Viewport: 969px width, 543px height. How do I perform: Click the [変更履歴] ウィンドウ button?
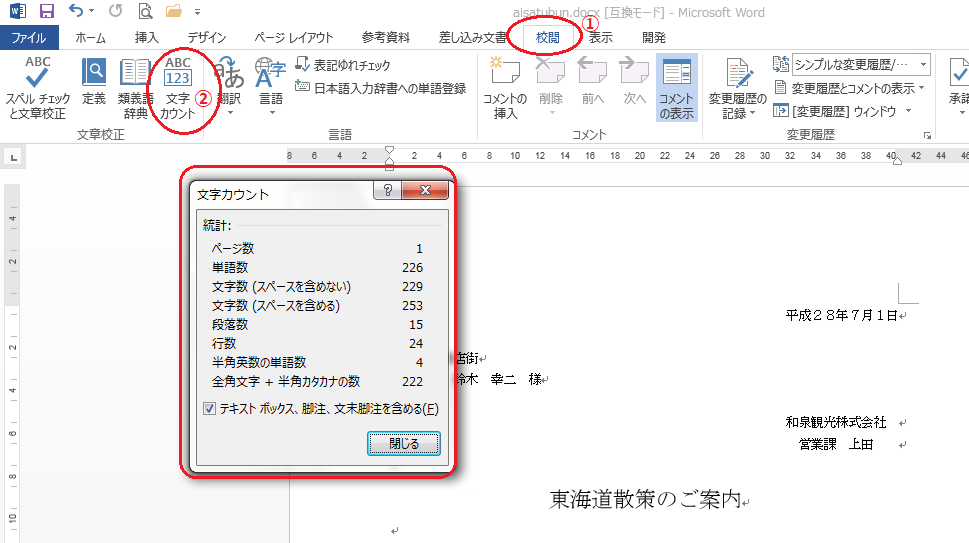[x=836, y=111]
